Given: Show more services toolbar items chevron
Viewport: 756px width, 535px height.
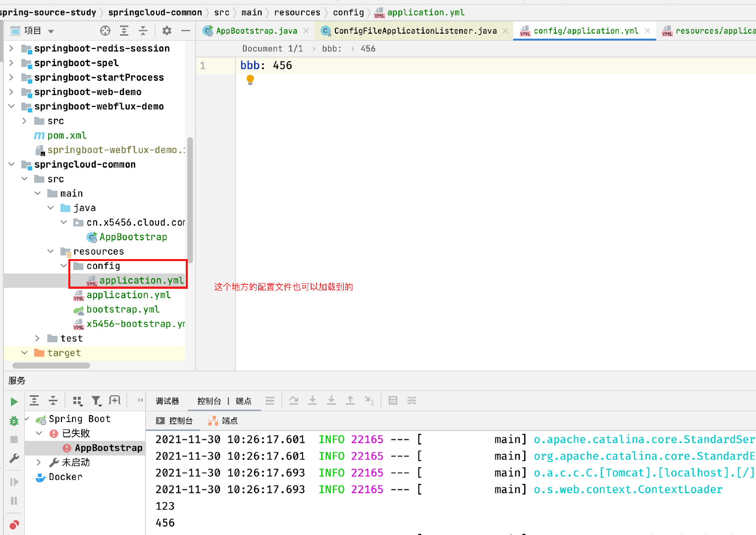Looking at the screenshot, I should coord(140,400).
